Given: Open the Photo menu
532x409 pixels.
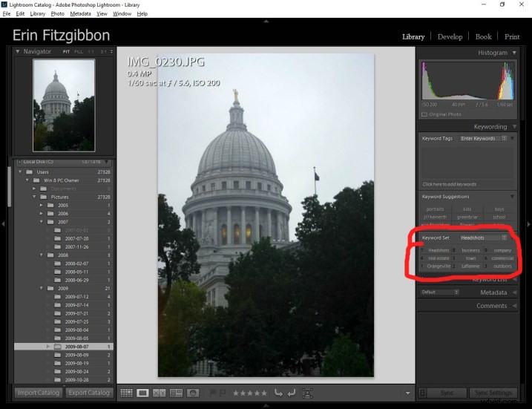Looking at the screenshot, I should click(x=57, y=13).
